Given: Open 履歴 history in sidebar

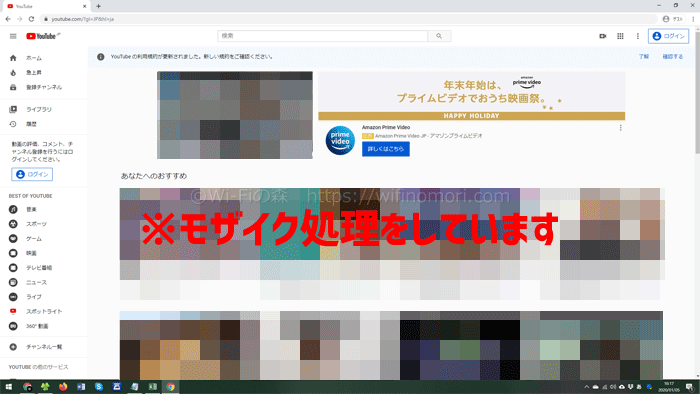Looking at the screenshot, I should tap(44, 124).
